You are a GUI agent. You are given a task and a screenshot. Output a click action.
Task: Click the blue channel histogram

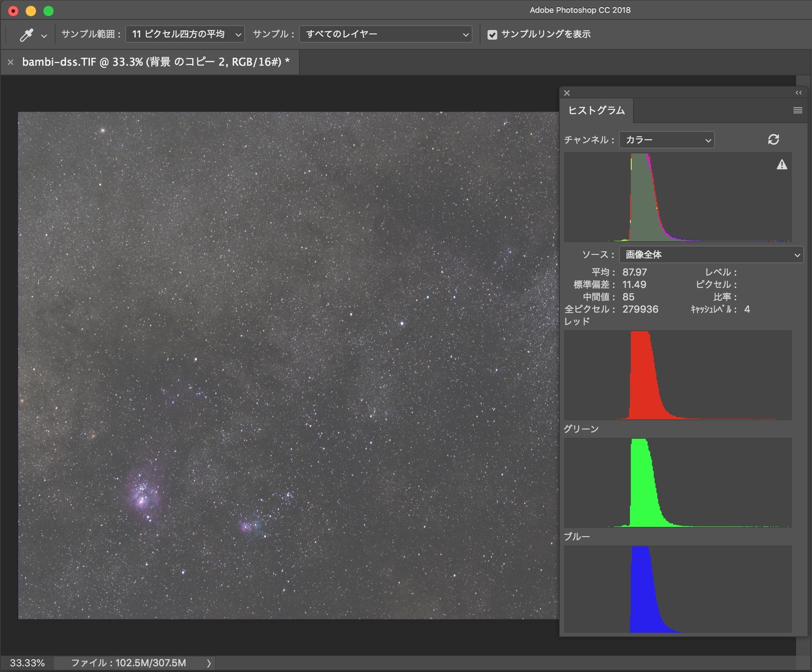tap(678, 590)
